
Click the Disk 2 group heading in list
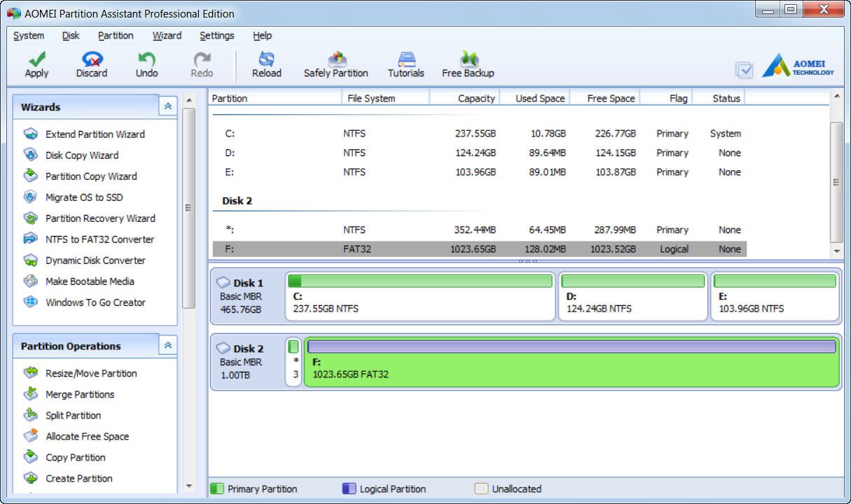pos(237,201)
